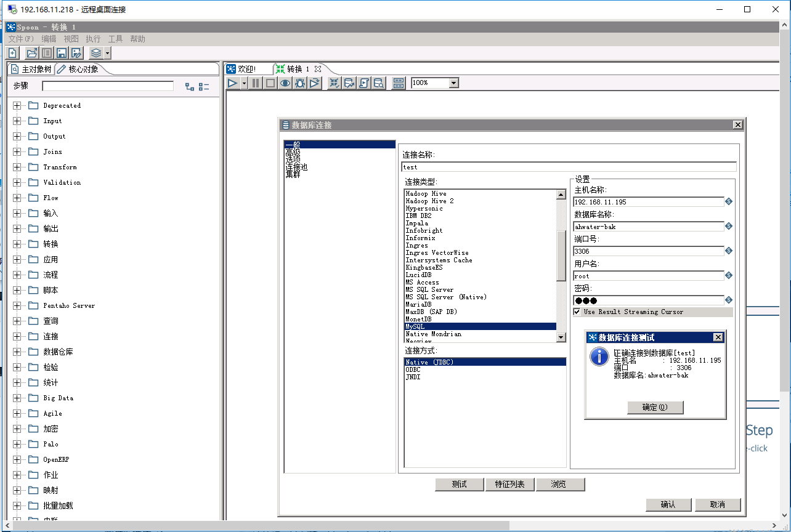Open the 视图 menu
791x532 pixels.
tap(71, 39)
